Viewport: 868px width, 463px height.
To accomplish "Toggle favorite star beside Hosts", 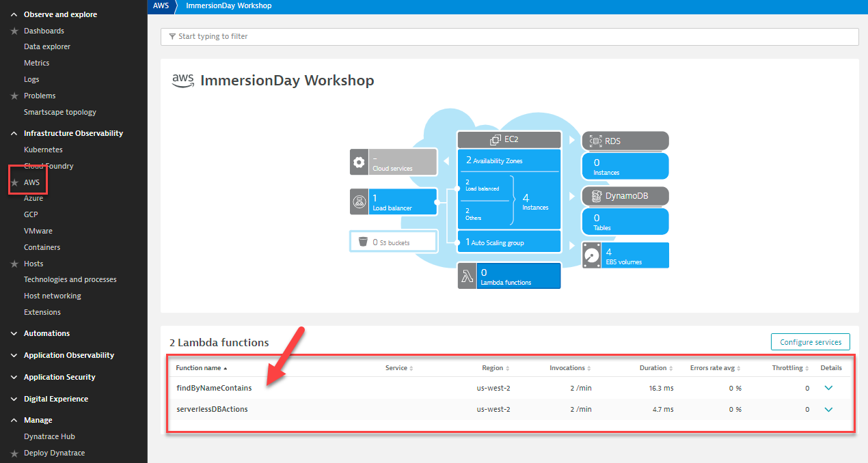I will (x=14, y=264).
